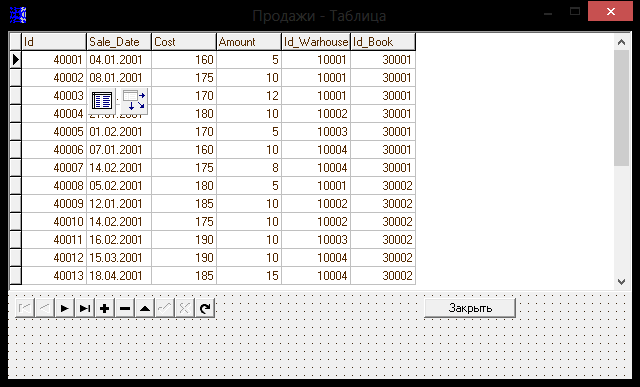The height and width of the screenshot is (387, 640).
Task: Delete current record with minus button
Action: click(x=124, y=308)
